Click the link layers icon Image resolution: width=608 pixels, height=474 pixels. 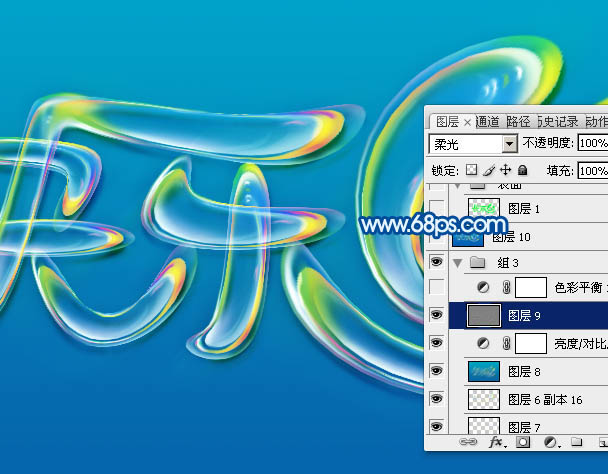468,442
